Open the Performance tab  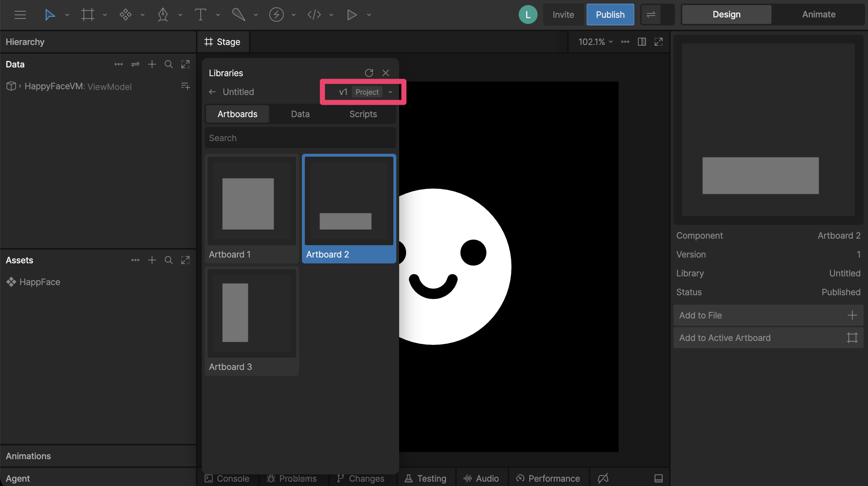(548, 478)
